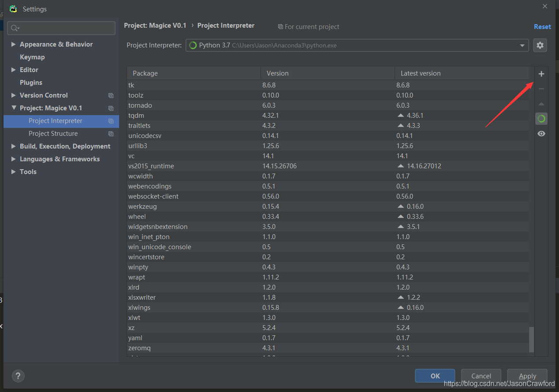Select the unicodecsv package row
The width and height of the screenshot is (559, 392).
[328, 136]
